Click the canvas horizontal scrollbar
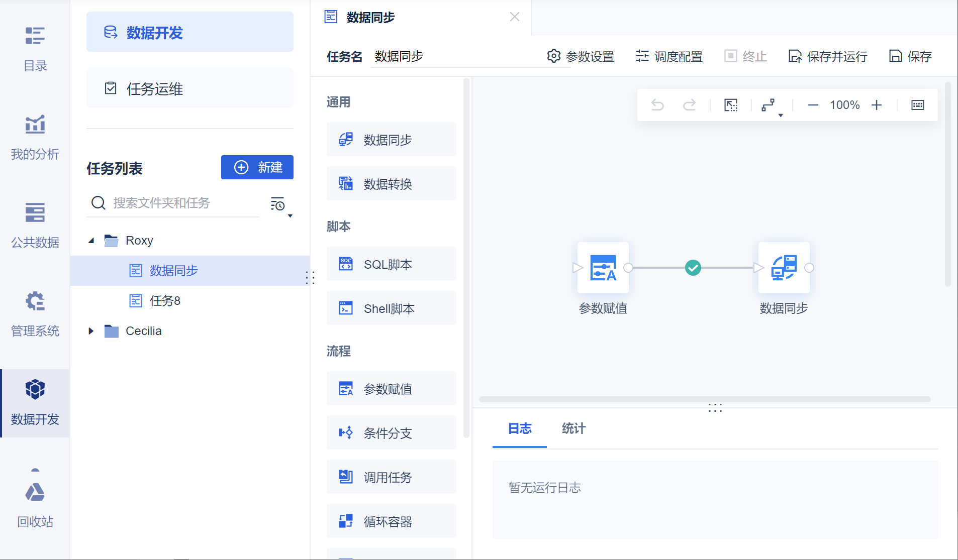The height and width of the screenshot is (560, 958). point(704,399)
